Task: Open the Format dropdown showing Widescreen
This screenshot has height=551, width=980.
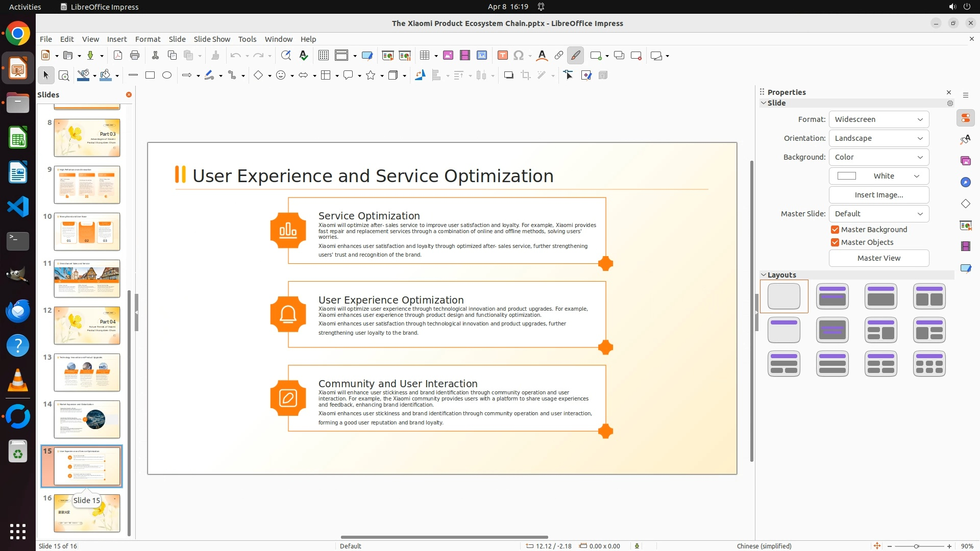Action: (878, 119)
